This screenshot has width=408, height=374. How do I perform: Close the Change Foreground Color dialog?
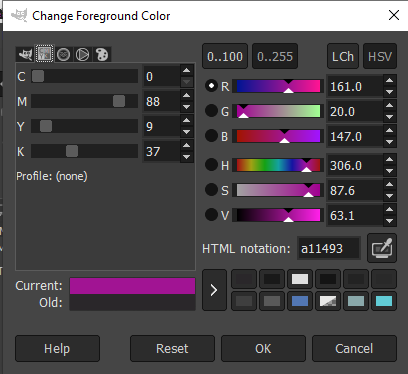pos(394,15)
